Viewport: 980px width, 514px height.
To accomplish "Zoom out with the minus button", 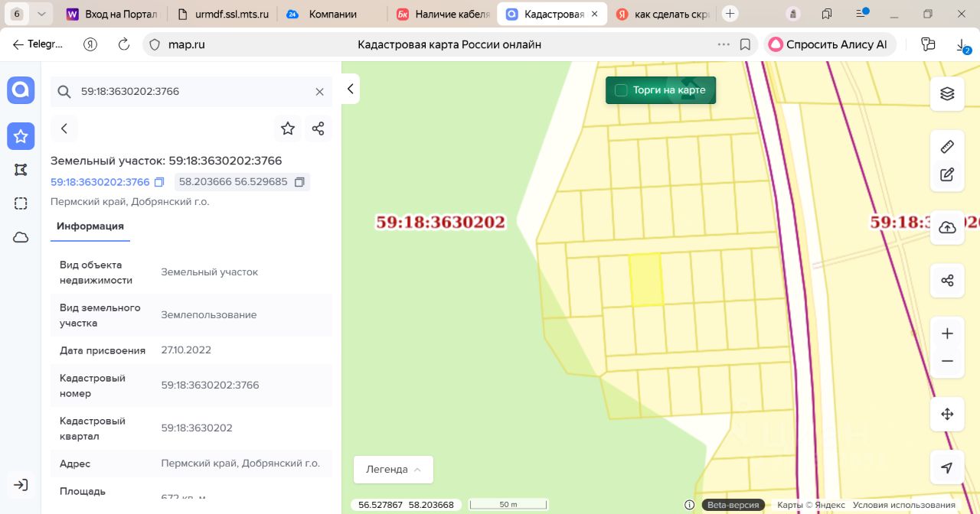I will (947, 361).
